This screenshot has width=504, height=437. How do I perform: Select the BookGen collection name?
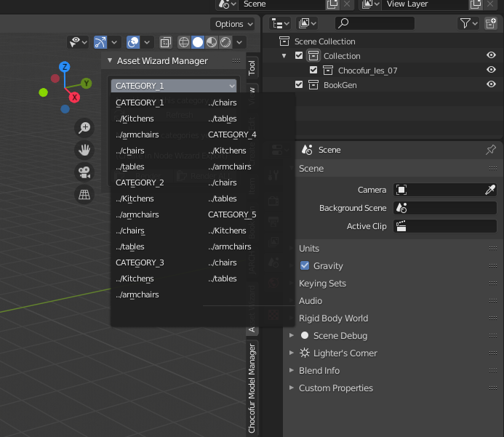click(x=340, y=85)
